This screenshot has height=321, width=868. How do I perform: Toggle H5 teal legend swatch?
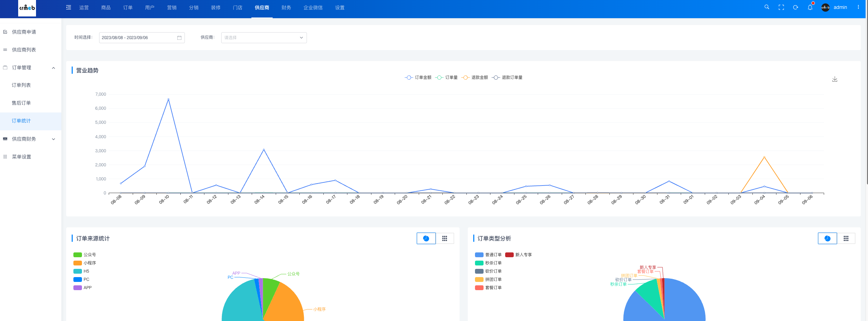point(78,271)
